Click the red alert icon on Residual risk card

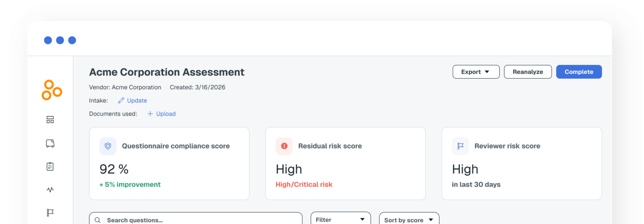coord(284,146)
